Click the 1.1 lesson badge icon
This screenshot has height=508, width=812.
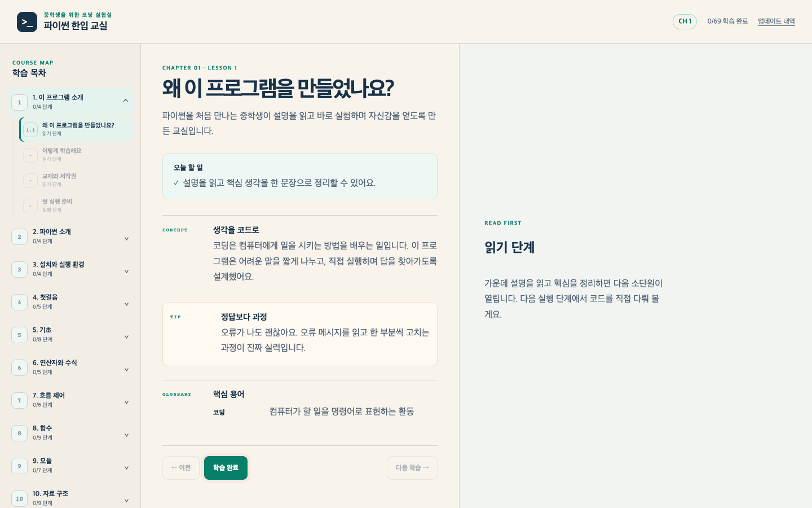point(30,130)
